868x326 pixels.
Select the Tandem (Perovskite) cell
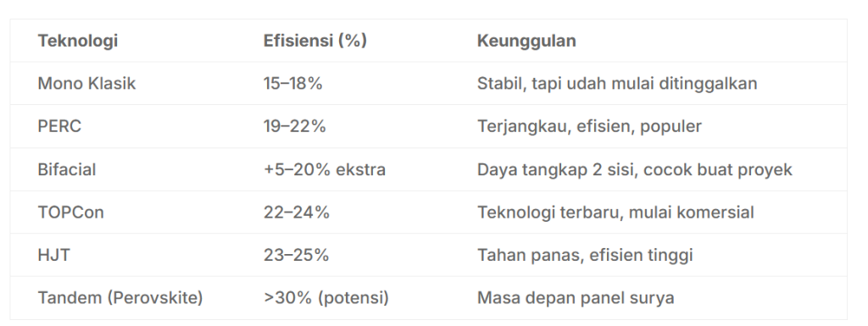(120, 298)
